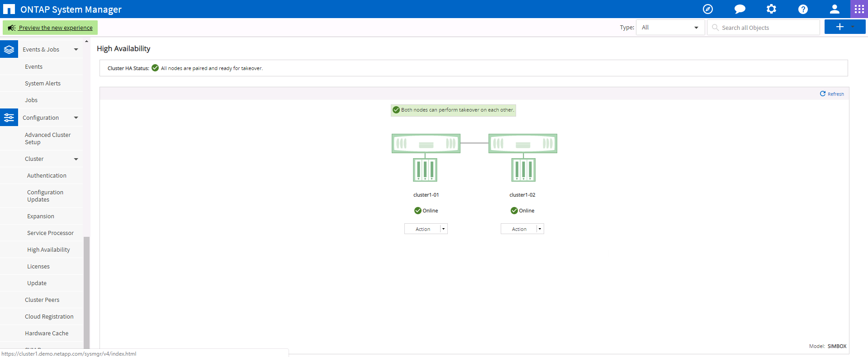868x357 pixels.
Task: Collapse the Events & Jobs section
Action: click(76, 49)
